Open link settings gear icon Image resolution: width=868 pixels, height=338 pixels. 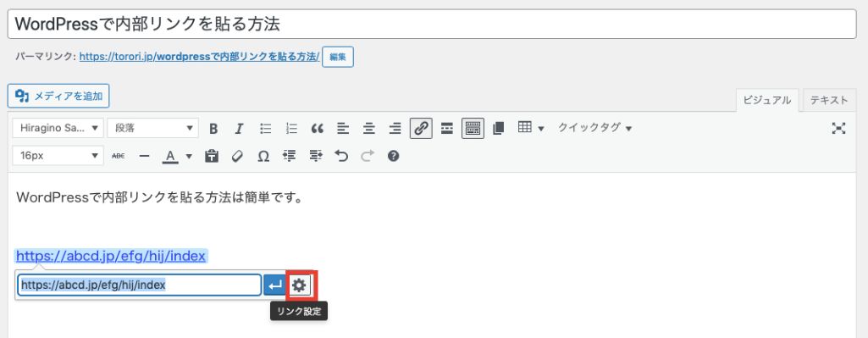coord(300,285)
